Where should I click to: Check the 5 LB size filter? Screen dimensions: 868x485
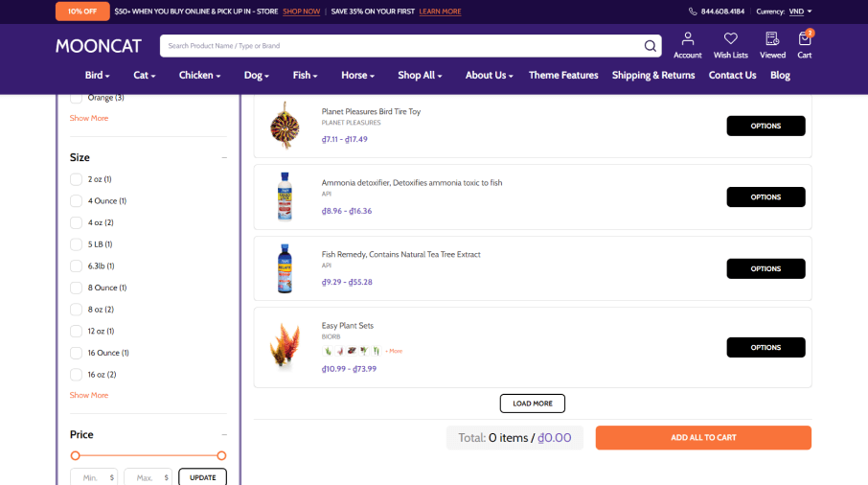[x=76, y=244]
